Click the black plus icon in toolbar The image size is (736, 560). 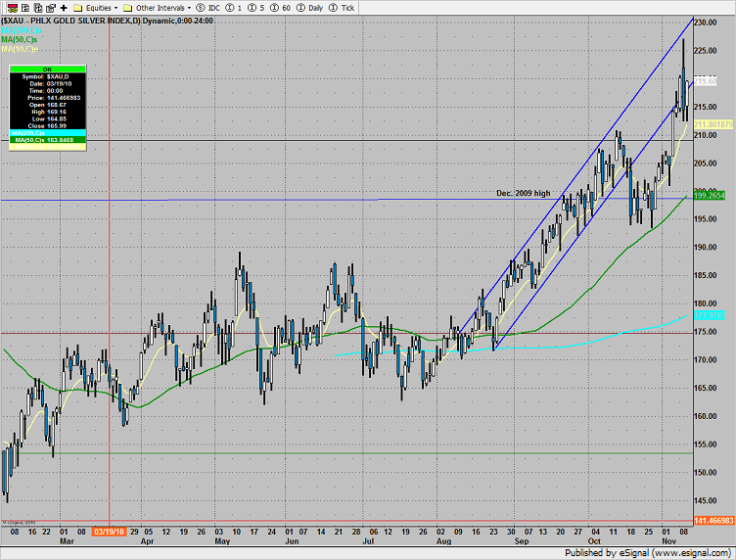coord(64,8)
